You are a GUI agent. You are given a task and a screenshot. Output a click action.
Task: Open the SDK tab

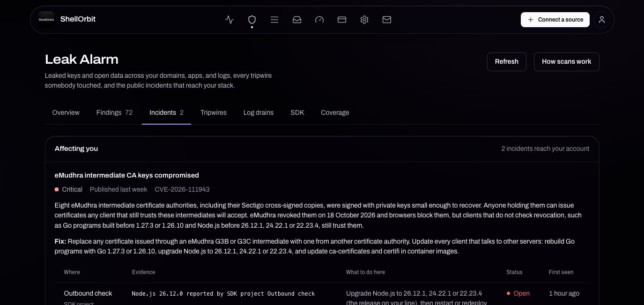(297, 112)
